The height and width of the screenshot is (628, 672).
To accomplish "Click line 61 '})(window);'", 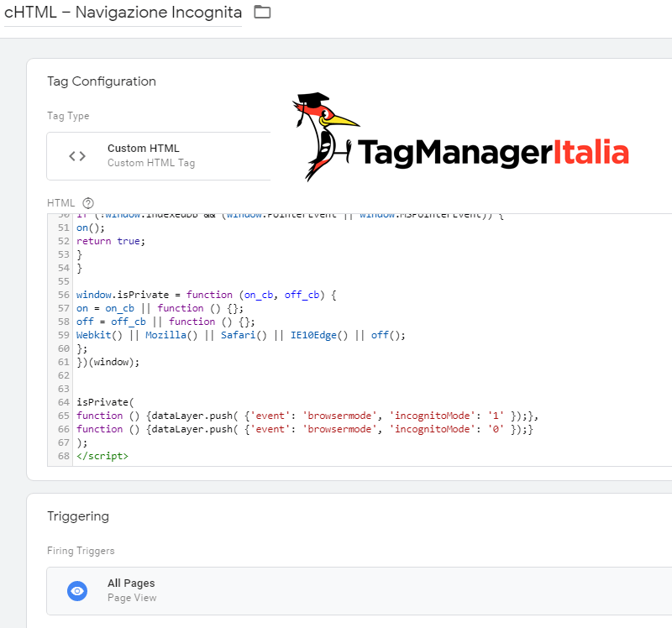I will tap(108, 362).
